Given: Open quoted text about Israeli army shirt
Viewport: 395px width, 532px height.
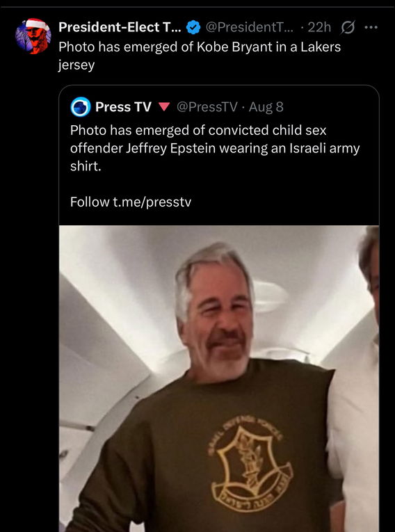Looking at the screenshot, I should pyautogui.click(x=215, y=149).
